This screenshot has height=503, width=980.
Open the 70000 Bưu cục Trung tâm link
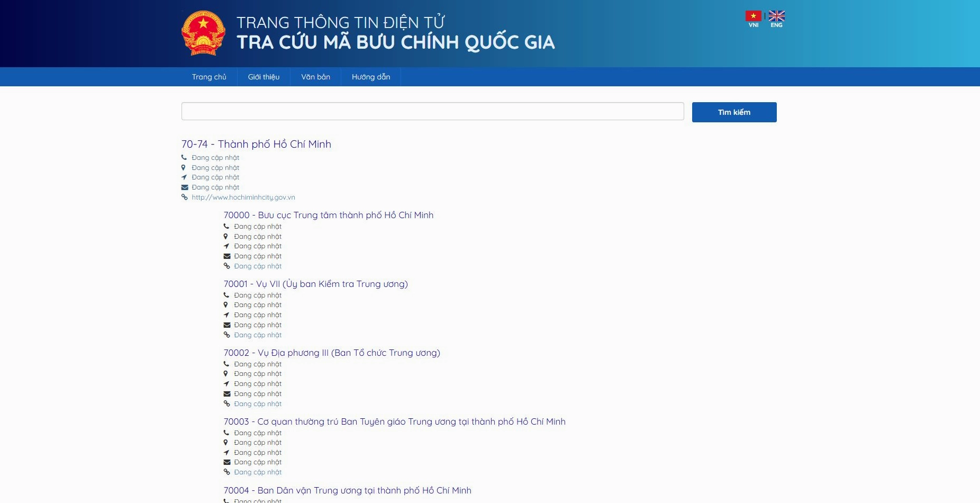click(328, 215)
